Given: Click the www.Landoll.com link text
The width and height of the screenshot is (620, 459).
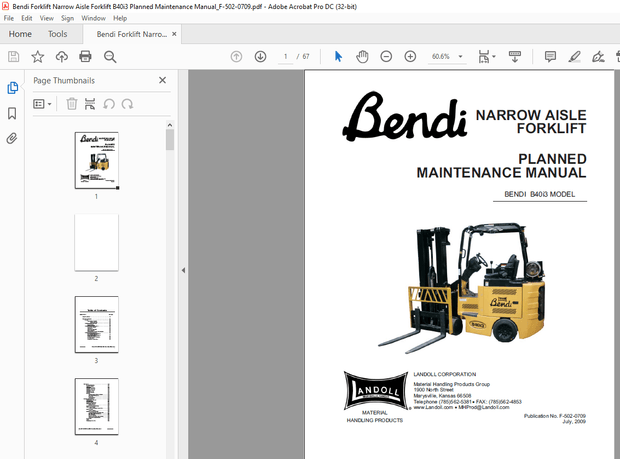Looking at the screenshot, I should [433, 407].
